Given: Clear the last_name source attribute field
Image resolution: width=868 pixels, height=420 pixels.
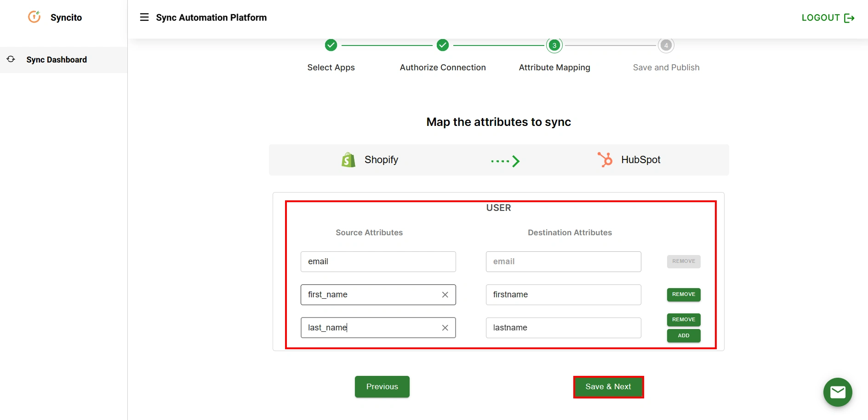Looking at the screenshot, I should tap(445, 328).
